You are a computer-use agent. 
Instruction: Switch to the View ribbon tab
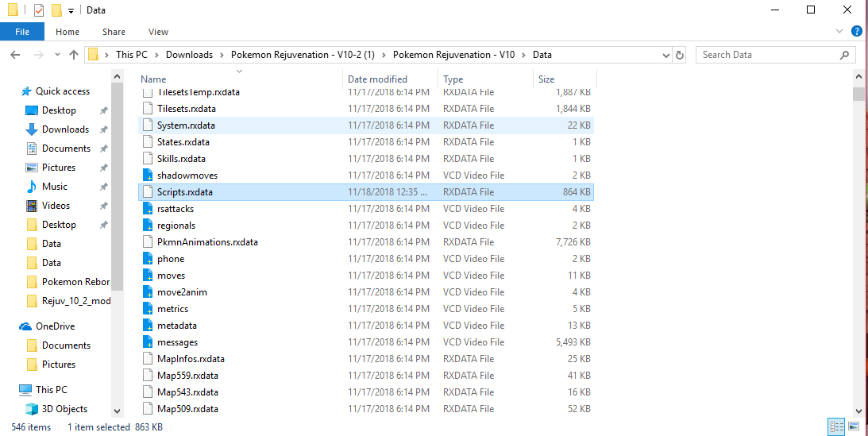click(x=158, y=32)
